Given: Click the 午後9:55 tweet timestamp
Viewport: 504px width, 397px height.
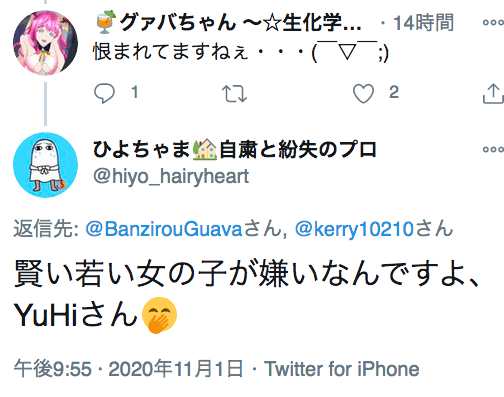Looking at the screenshot, I should tap(53, 369).
